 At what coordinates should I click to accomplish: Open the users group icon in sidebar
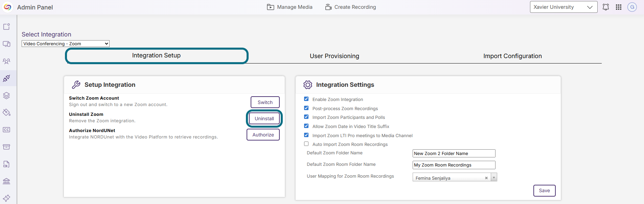pos(6,61)
